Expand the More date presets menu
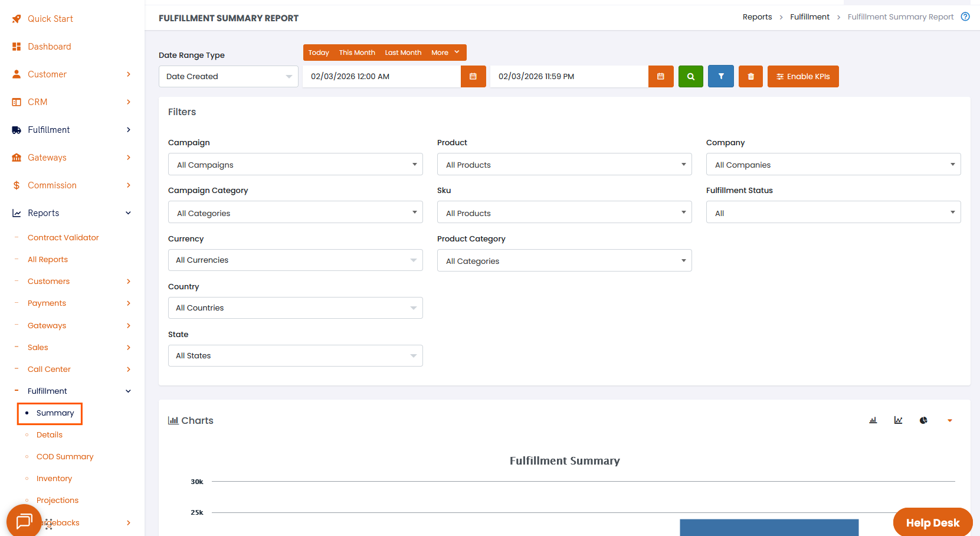Screen dimensions: 980x536 coord(445,53)
